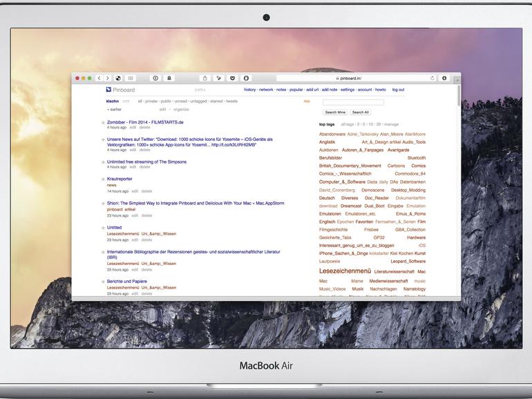Open the 'Lesezeichenmenü' tag in top tags

point(345,271)
